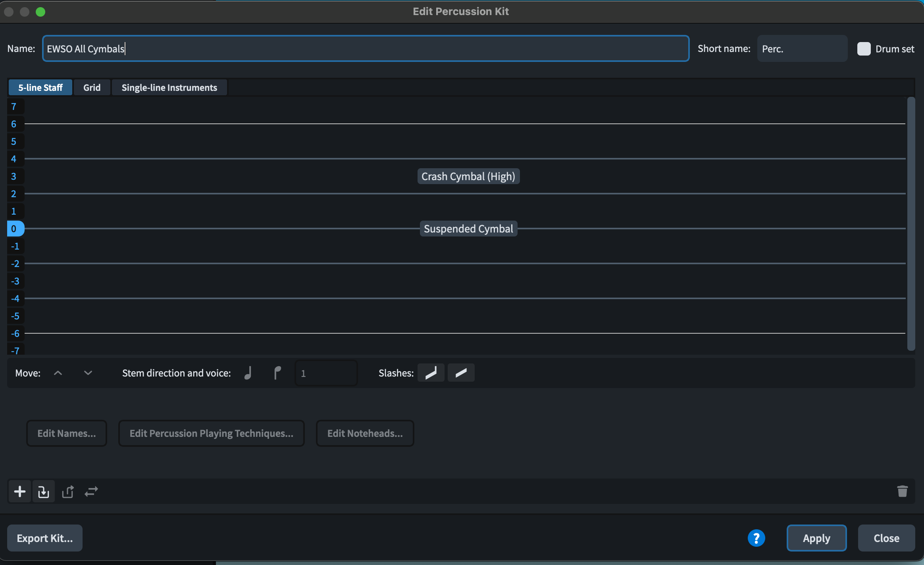Move instrument down with the chevron
This screenshot has height=565, width=924.
click(88, 373)
